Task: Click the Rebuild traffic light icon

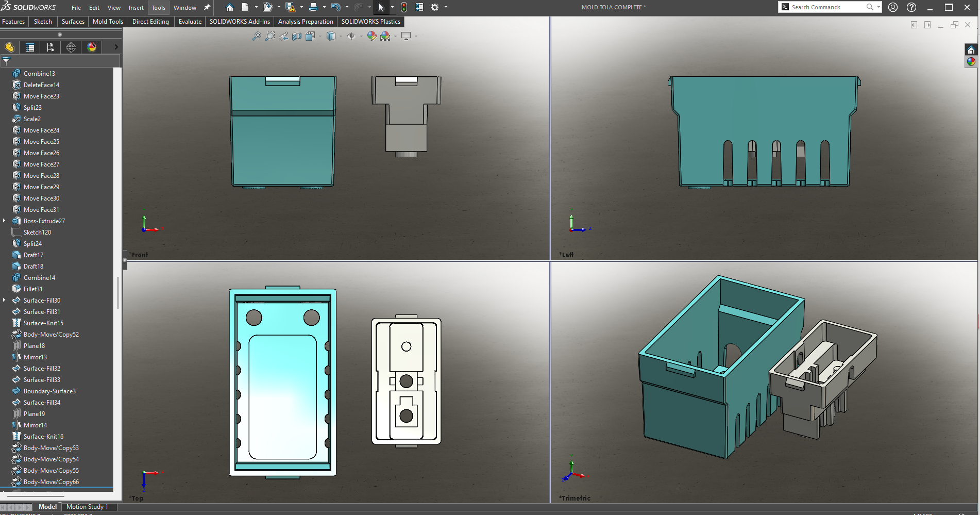Action: [404, 7]
